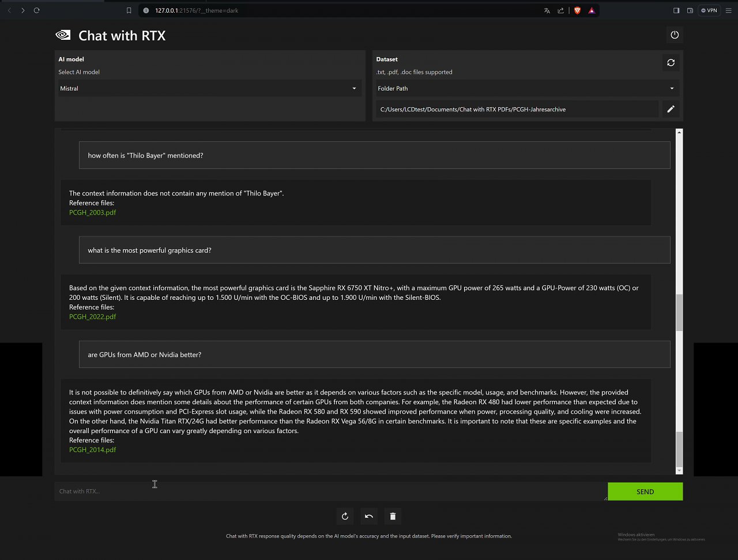
Task: Bookmark this page via the bookmark icon
Action: tap(129, 10)
